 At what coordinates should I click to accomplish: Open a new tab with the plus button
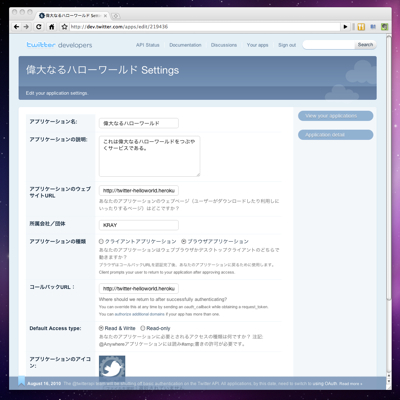[x=115, y=16]
